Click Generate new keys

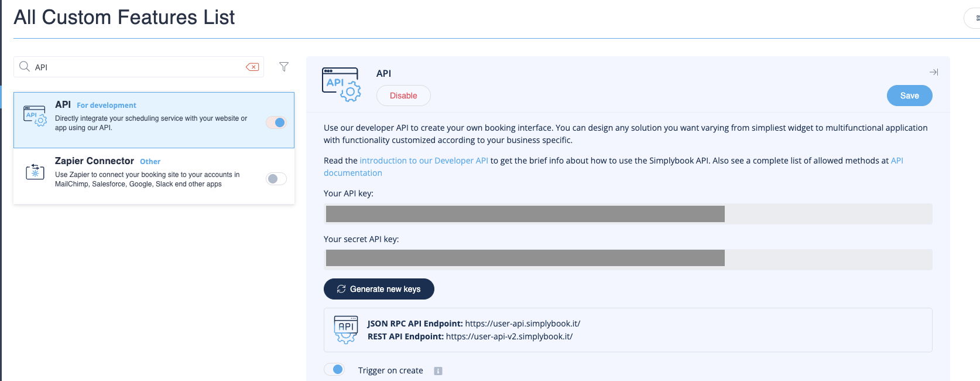point(379,289)
